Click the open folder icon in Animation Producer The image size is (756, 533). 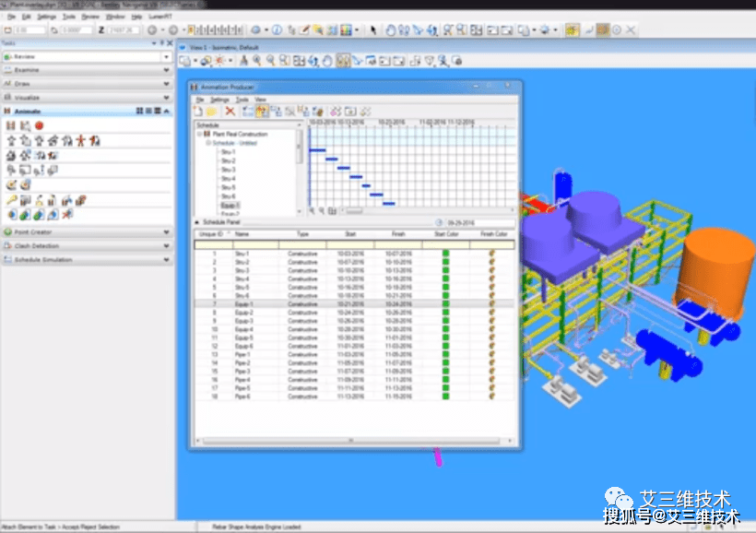[x=212, y=111]
